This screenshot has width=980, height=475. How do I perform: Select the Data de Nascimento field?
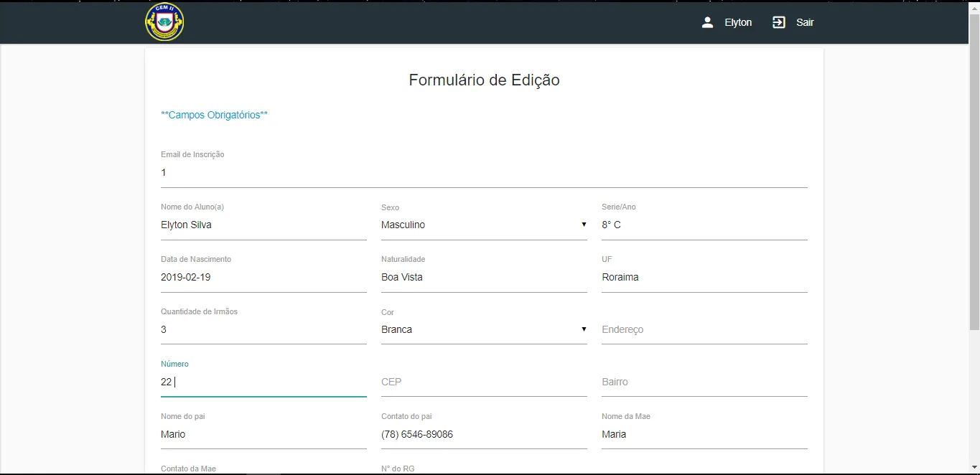coord(263,278)
